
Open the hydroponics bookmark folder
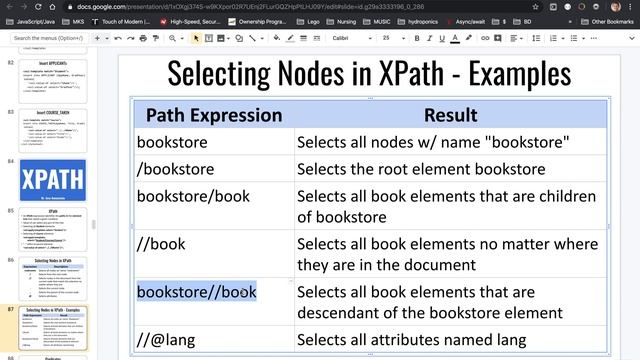point(418,22)
